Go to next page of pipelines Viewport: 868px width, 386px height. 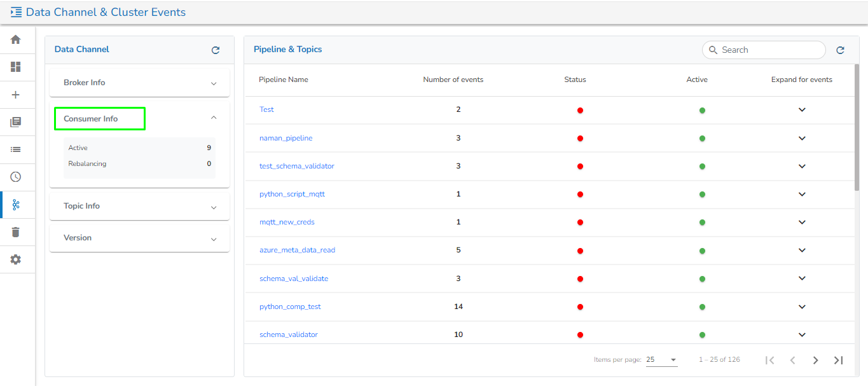click(x=815, y=360)
